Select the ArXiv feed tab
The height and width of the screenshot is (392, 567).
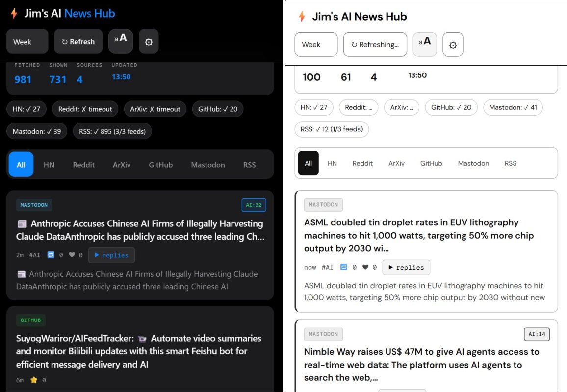click(121, 165)
